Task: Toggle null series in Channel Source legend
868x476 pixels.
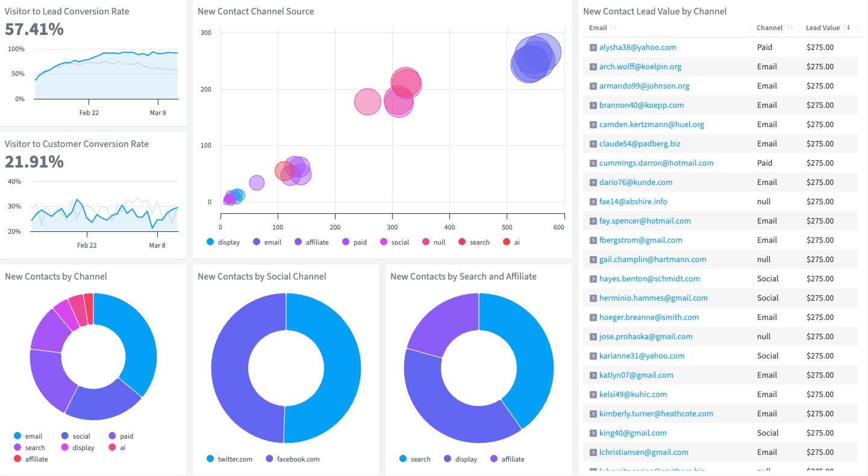Action: 434,242
